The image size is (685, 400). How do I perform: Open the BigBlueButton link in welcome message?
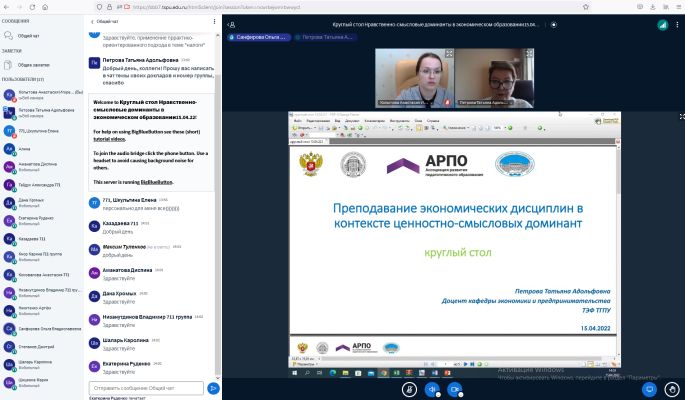(156, 182)
